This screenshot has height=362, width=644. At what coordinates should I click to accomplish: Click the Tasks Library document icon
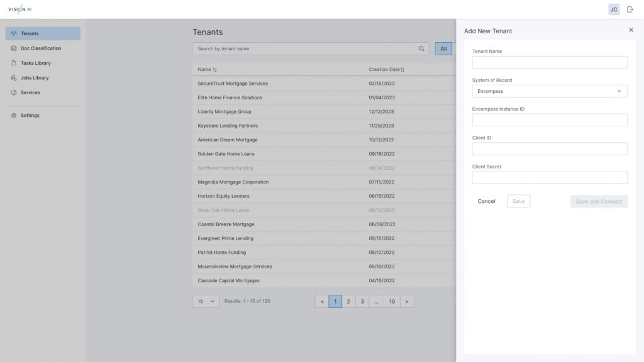[x=13, y=63]
